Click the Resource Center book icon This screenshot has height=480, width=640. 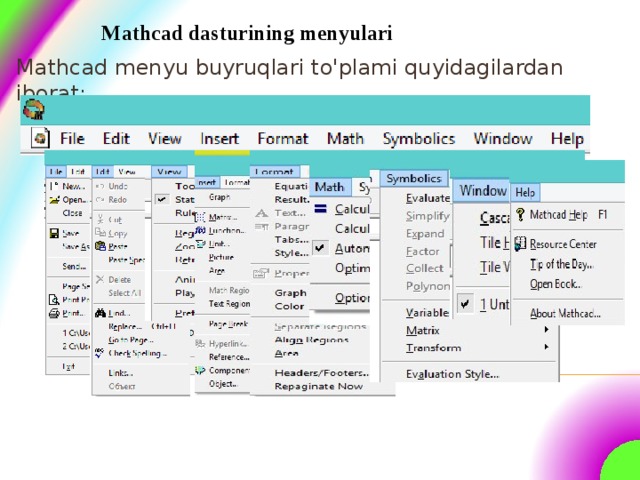(x=520, y=243)
